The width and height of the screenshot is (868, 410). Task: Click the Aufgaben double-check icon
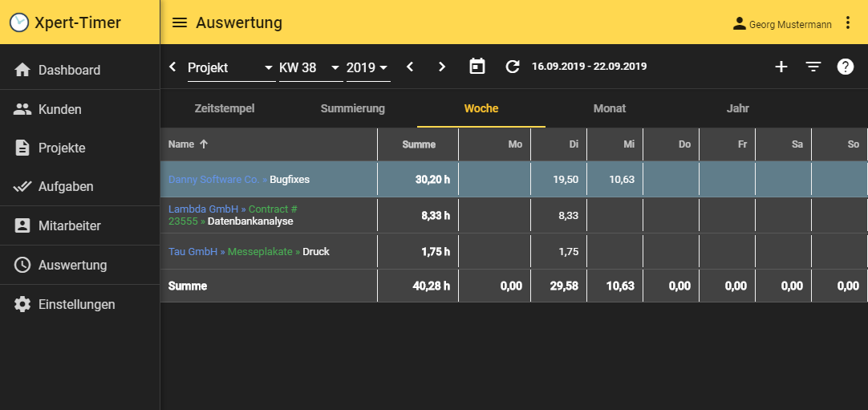pos(22,186)
